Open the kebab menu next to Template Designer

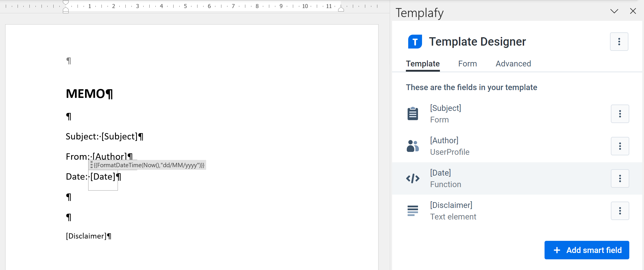(x=619, y=41)
